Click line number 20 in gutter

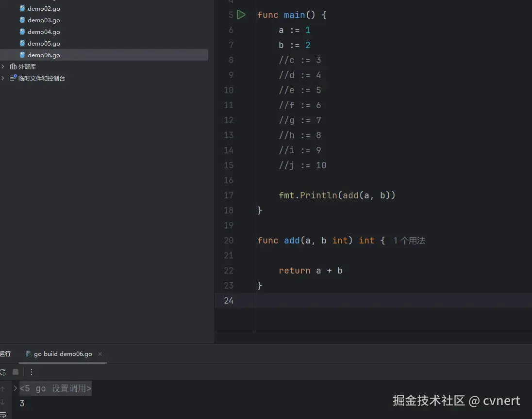click(x=229, y=241)
